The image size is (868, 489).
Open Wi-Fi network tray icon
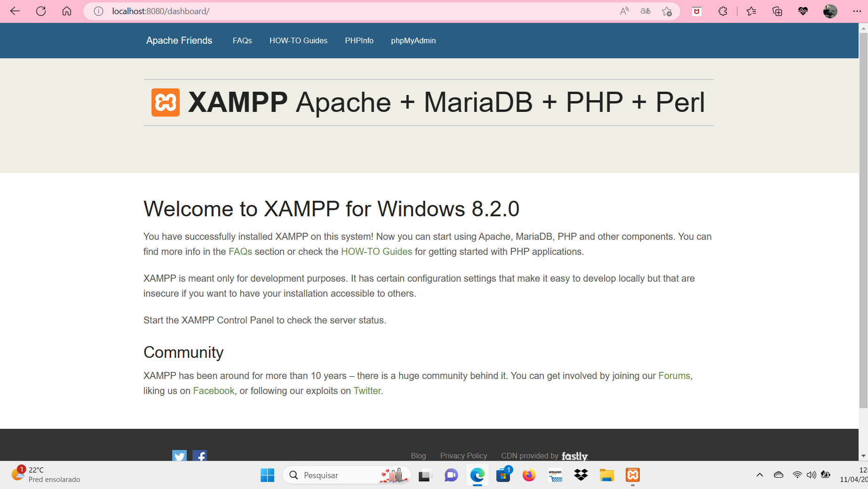click(797, 475)
